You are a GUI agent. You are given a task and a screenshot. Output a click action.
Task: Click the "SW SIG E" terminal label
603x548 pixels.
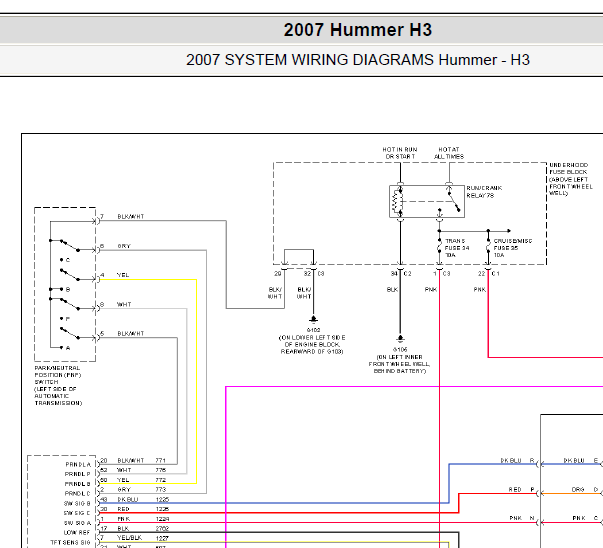coord(77,513)
